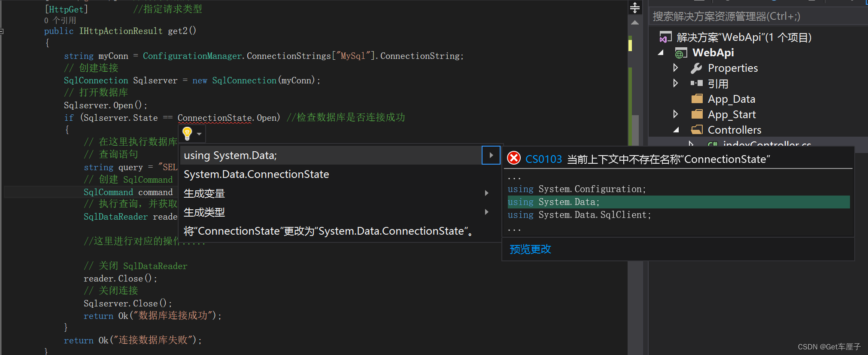This screenshot has width=868, height=355.
Task: Apply change to System.Data.ConnectionState fully qualified
Action: pyautogui.click(x=329, y=231)
